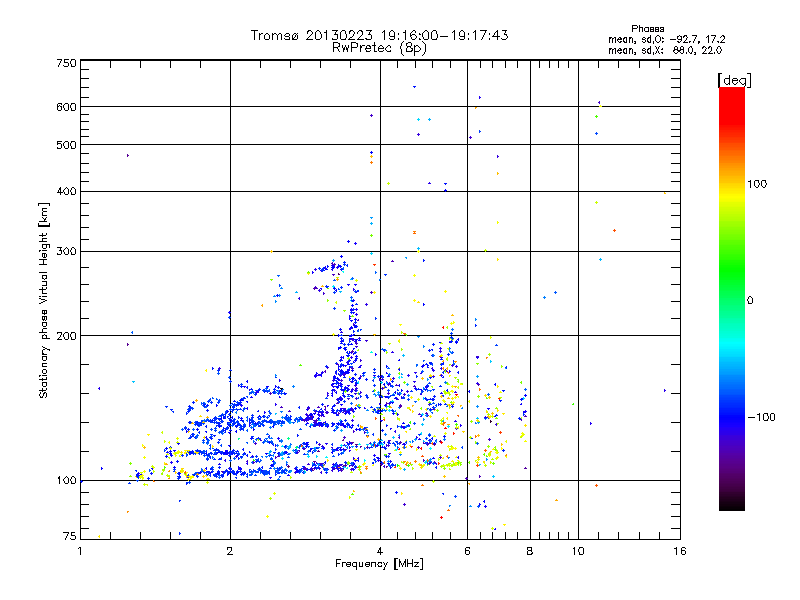Screen dimensions: 800x600
Task: Click the y-axis '500' label
Action: click(67, 145)
